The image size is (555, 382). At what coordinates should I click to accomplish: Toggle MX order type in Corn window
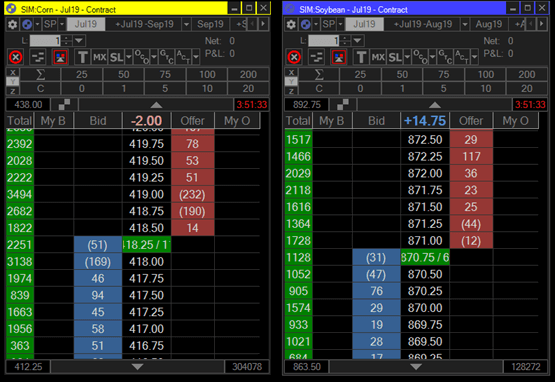coord(99,57)
